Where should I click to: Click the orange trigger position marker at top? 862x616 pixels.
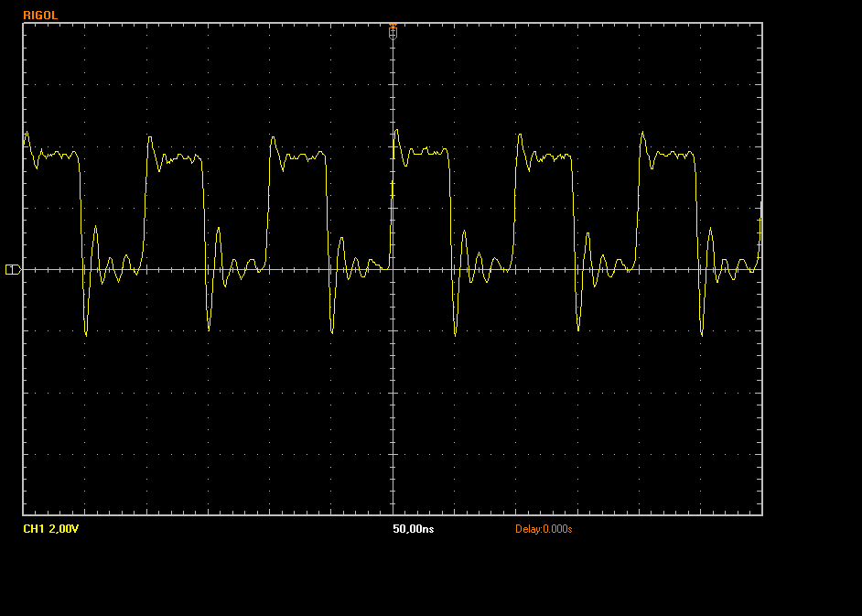(x=393, y=29)
